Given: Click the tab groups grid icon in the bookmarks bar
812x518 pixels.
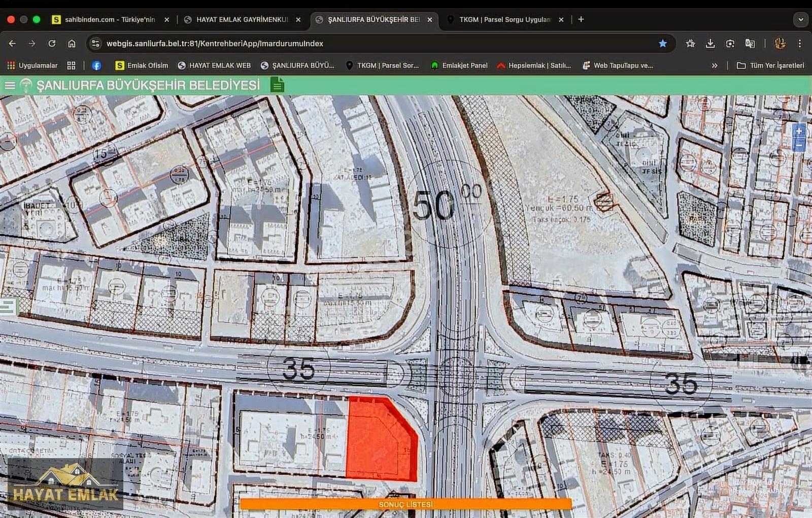Looking at the screenshot, I should point(71,65).
